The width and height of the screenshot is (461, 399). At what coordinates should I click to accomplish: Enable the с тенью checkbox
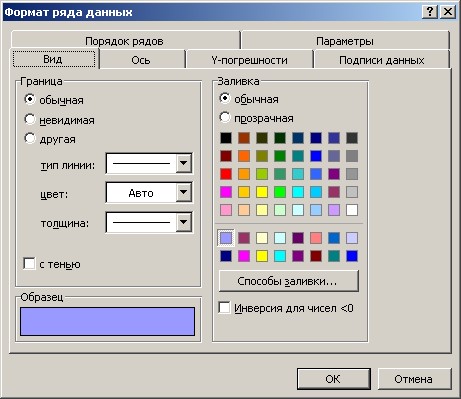(x=29, y=263)
